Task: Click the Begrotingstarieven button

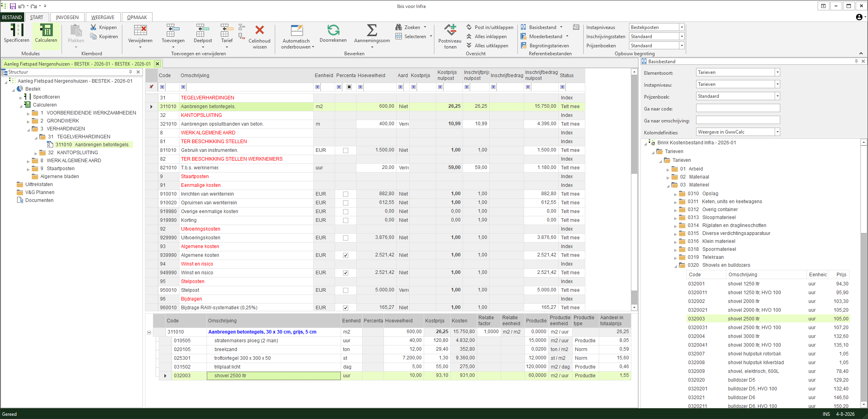Action: [x=545, y=46]
